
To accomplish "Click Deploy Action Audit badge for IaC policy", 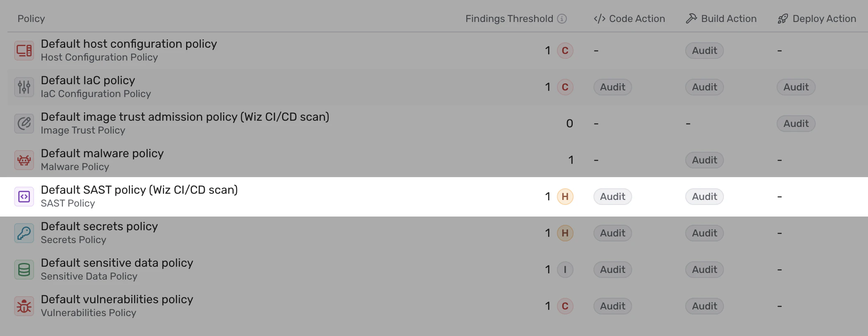I will click(796, 87).
